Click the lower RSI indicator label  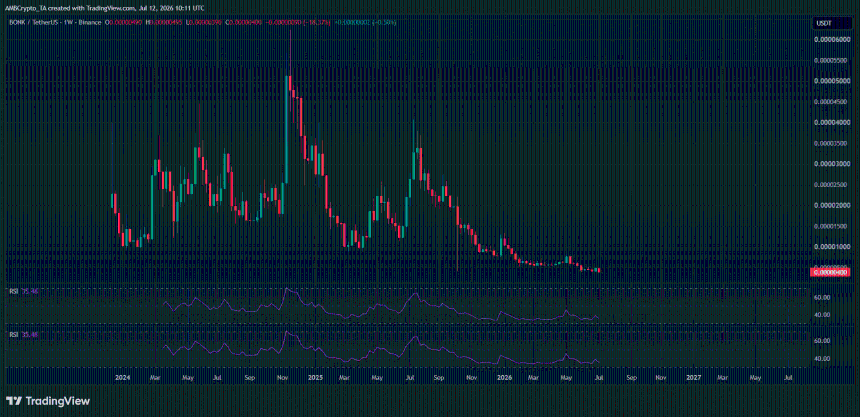[x=13, y=334]
